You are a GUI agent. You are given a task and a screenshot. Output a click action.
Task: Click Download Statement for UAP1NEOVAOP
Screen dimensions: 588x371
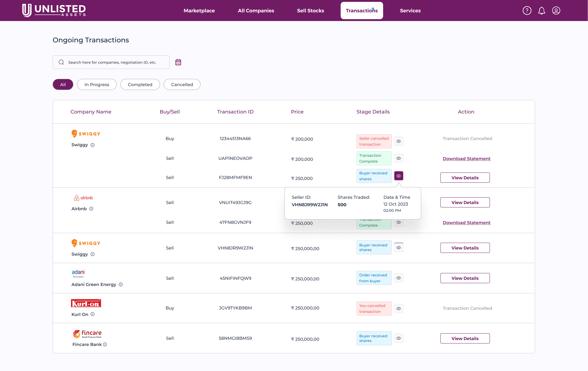[x=466, y=159]
